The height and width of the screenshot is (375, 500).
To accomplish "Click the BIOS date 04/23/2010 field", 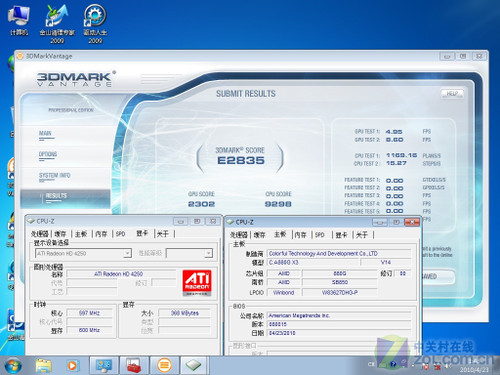I will pyautogui.click(x=339, y=333).
